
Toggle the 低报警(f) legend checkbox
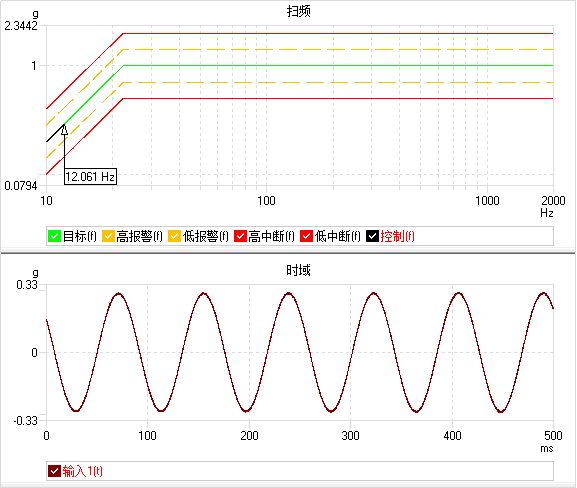click(x=174, y=236)
